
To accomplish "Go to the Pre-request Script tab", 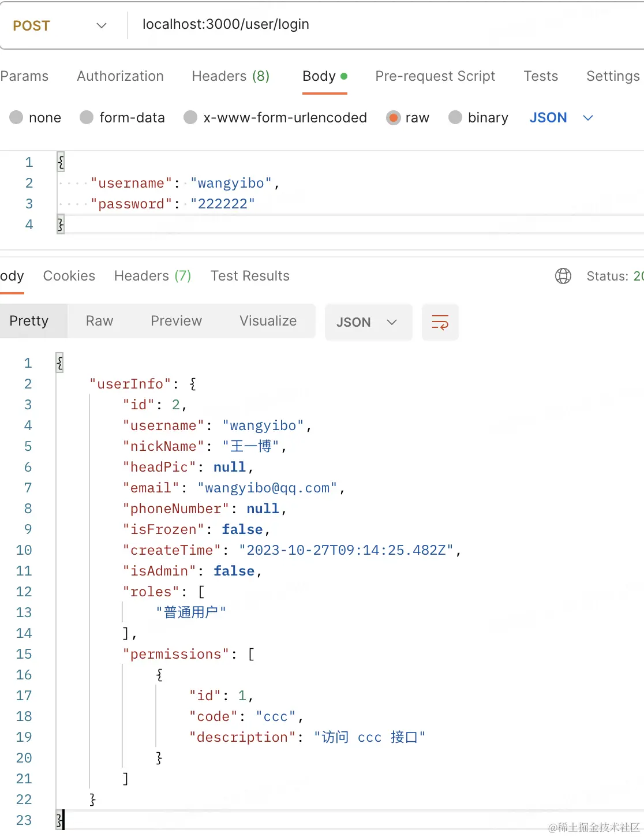I will pyautogui.click(x=435, y=76).
